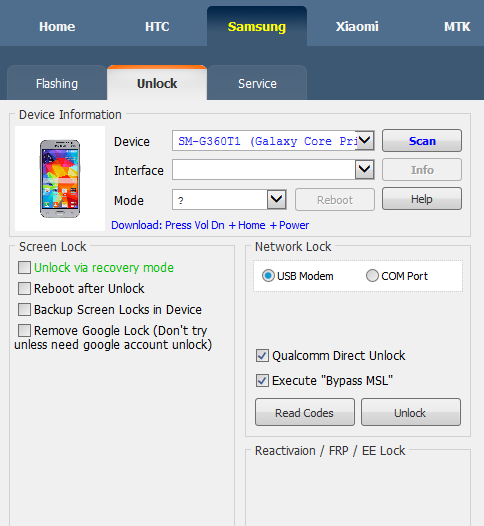Click the Screen Lock group label
Image resolution: width=484 pixels, height=526 pixels.
coord(53,247)
